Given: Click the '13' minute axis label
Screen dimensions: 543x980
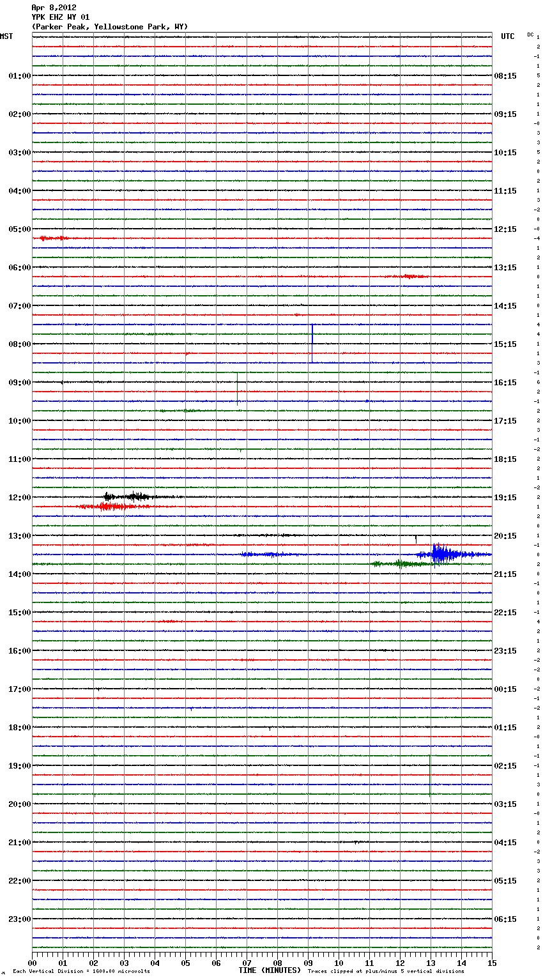Looking at the screenshot, I should [431, 963].
